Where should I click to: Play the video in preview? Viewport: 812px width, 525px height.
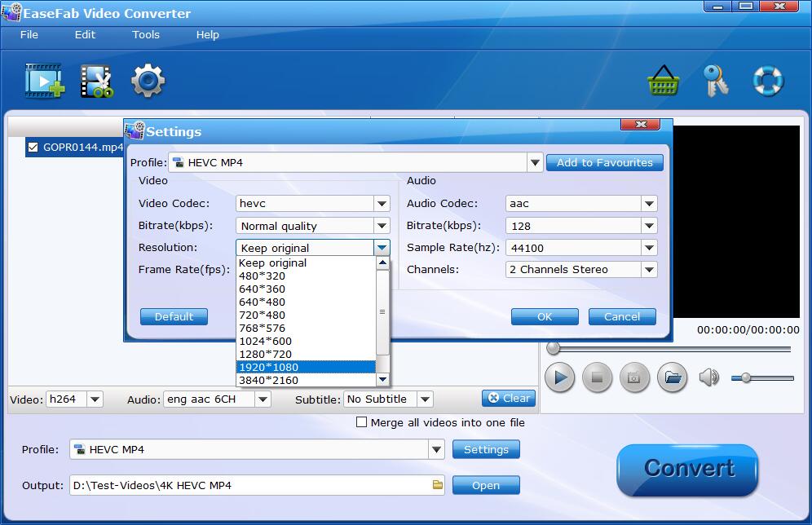point(560,377)
